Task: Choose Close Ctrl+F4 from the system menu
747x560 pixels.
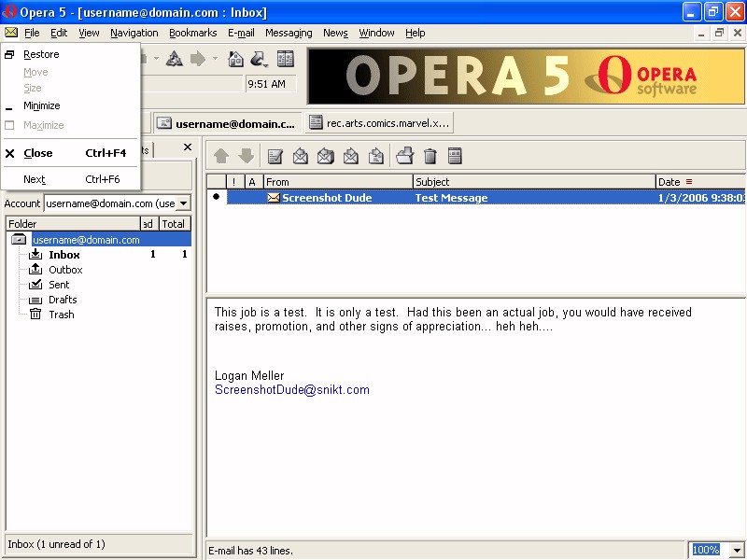Action: coord(71,153)
